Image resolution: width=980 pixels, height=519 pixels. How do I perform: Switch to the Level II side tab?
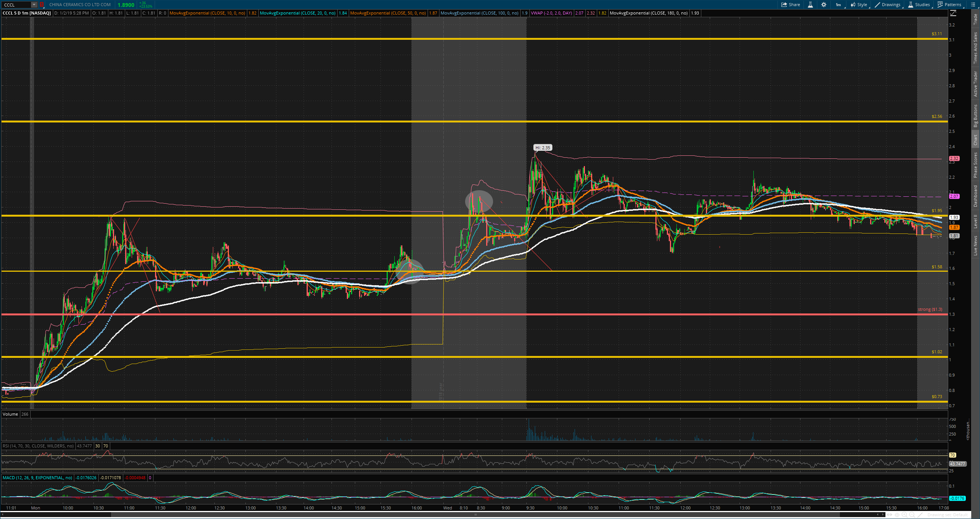point(975,221)
